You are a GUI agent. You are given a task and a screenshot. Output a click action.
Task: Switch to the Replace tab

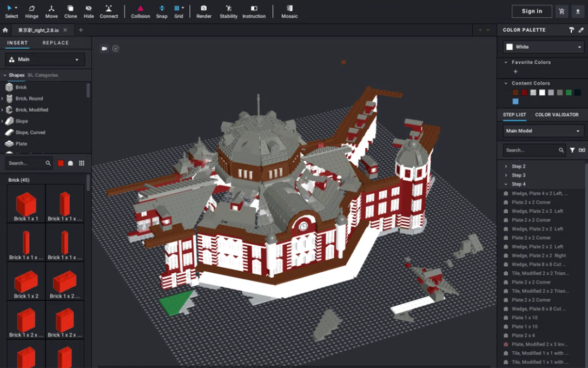pyautogui.click(x=56, y=43)
